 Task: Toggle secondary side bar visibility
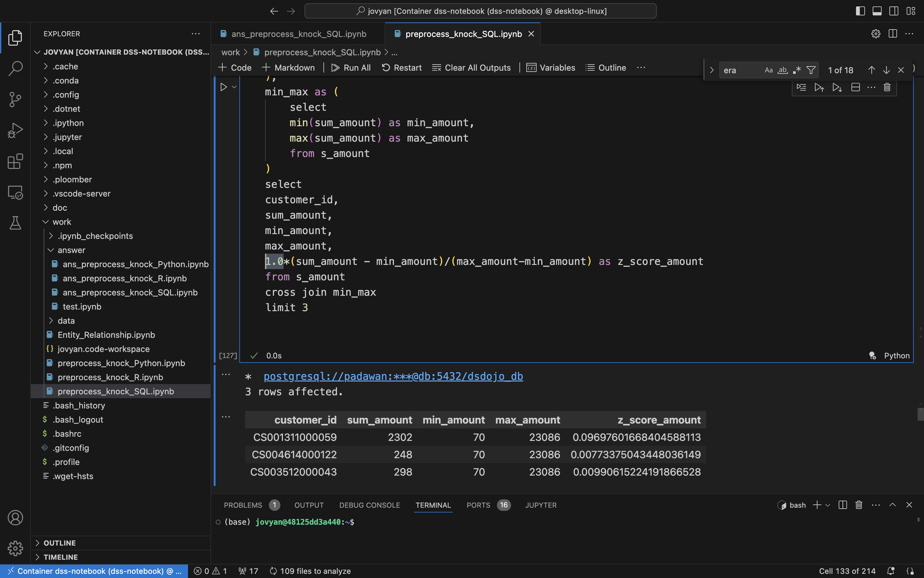(894, 11)
